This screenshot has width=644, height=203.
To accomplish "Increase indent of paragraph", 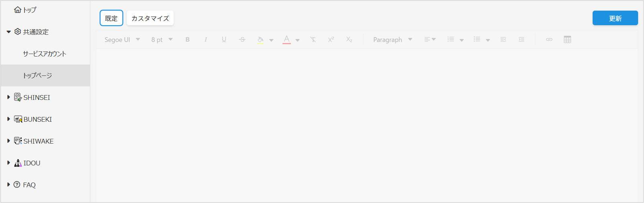I will click(x=521, y=39).
